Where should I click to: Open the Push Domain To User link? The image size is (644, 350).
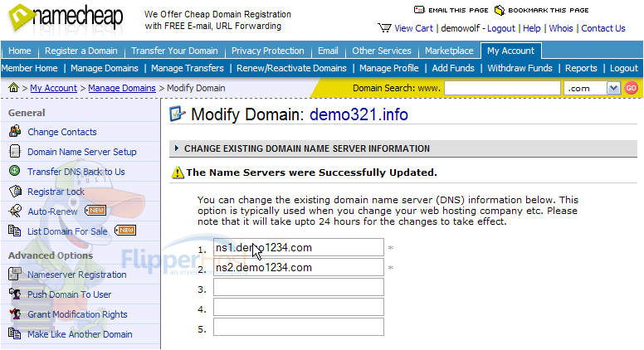point(70,294)
